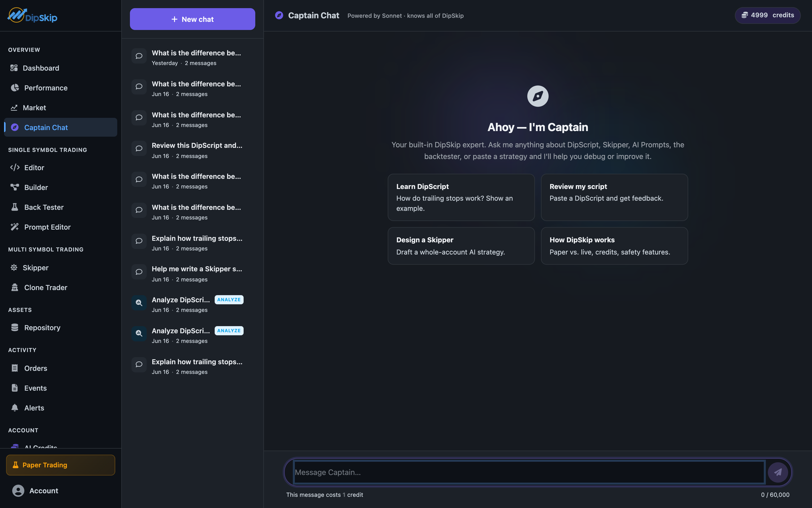
Task: Open the Builder page
Action: click(60, 187)
